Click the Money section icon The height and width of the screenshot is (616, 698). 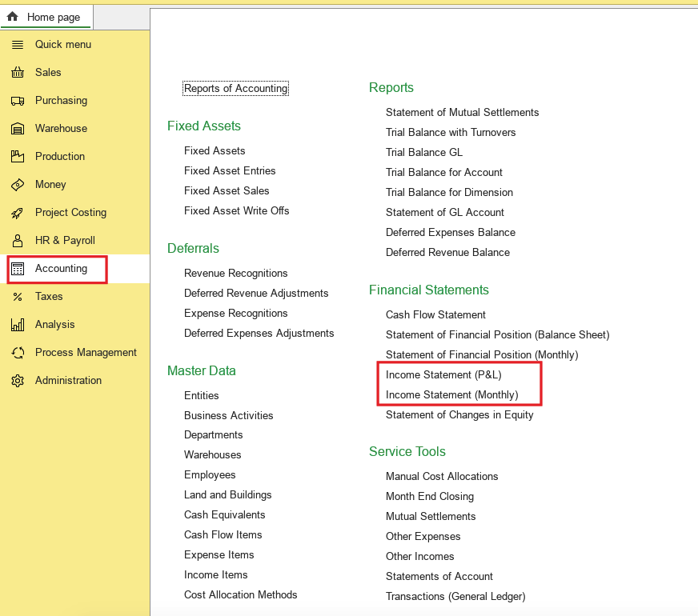tap(18, 184)
